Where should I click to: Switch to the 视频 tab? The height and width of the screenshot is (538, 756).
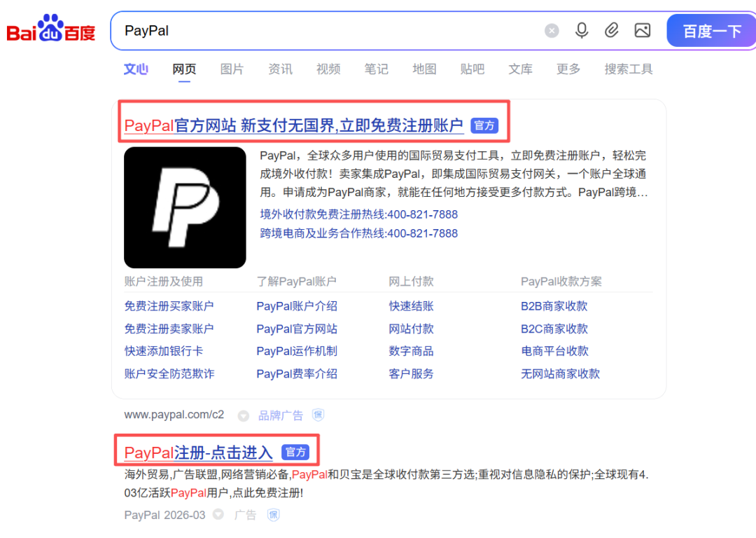[x=328, y=69]
